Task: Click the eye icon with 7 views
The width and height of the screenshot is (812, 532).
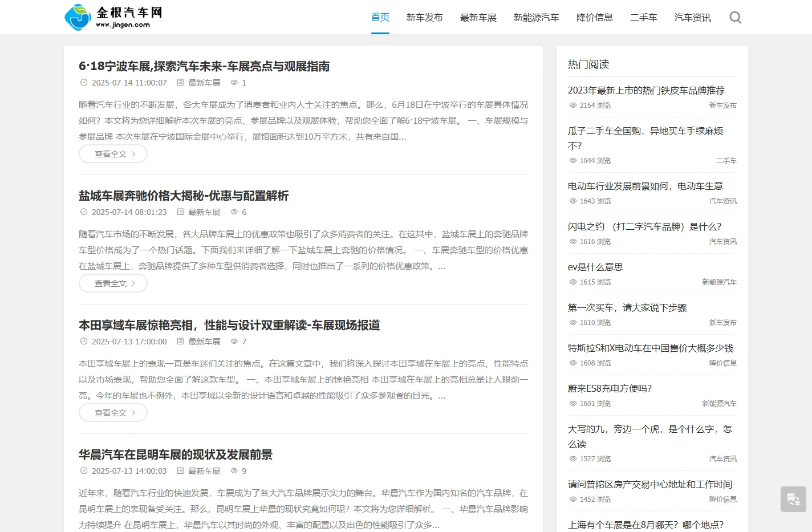Action: point(234,342)
